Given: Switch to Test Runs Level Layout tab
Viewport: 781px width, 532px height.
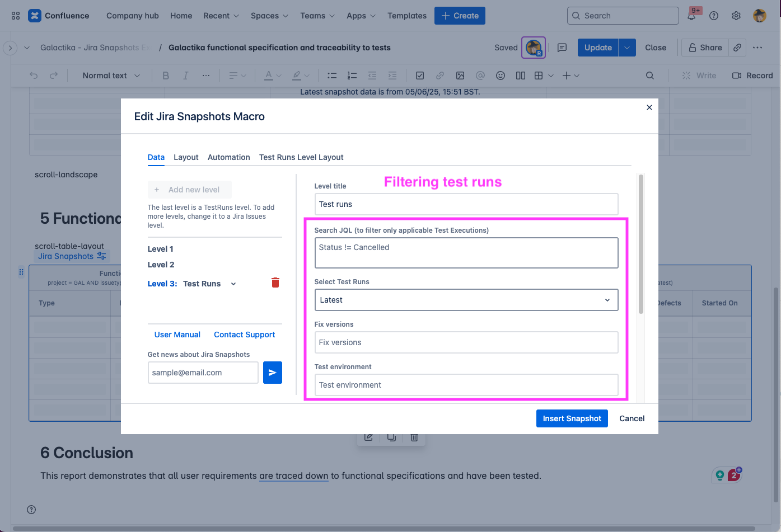Looking at the screenshot, I should point(301,157).
